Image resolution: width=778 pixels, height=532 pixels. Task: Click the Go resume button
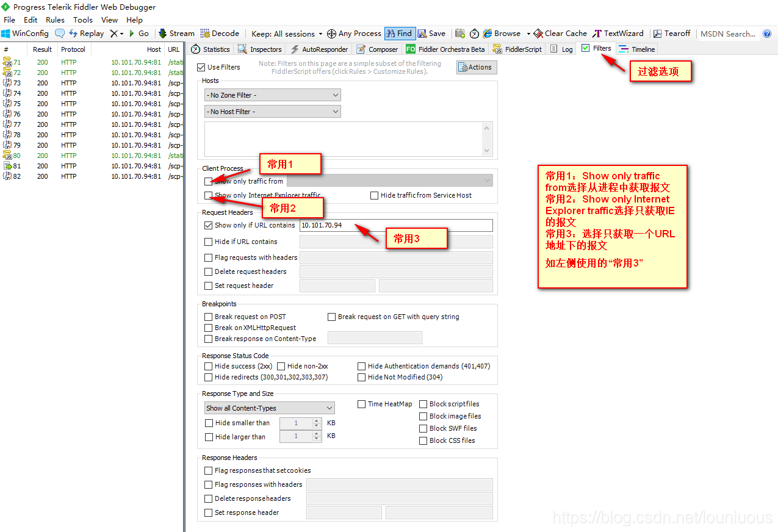pyautogui.click(x=139, y=34)
